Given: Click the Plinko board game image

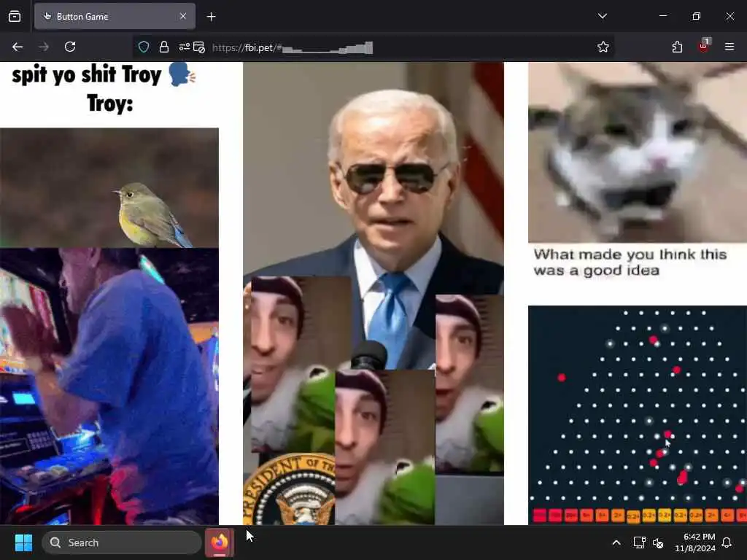Looking at the screenshot, I should pos(638,415).
